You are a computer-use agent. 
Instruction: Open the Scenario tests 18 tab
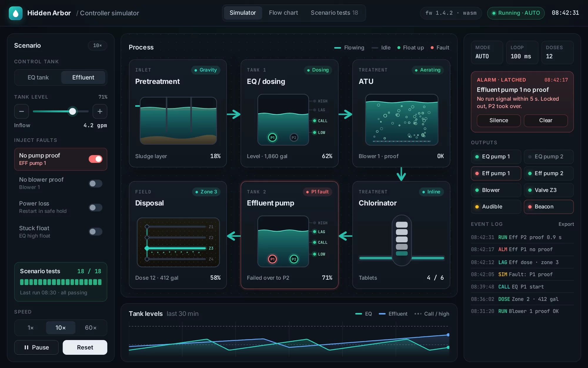pyautogui.click(x=334, y=13)
